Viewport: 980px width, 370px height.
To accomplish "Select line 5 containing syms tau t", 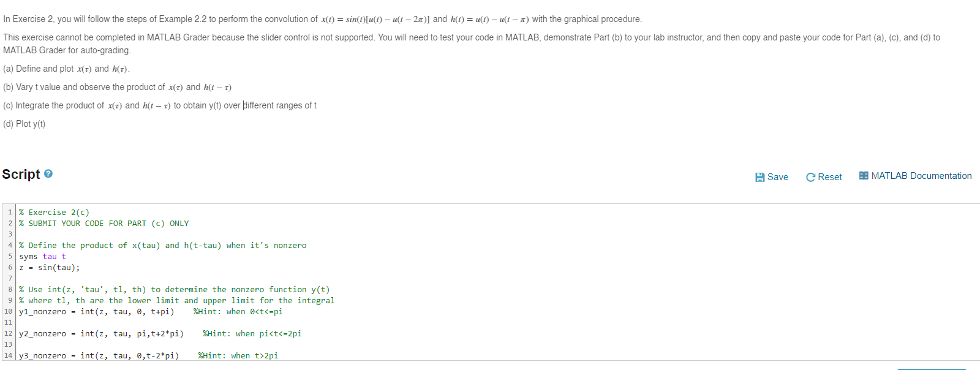I will pos(40,256).
